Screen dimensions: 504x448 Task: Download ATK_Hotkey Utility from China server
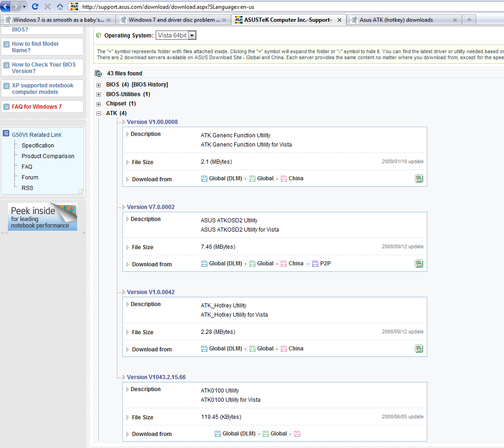click(x=292, y=349)
